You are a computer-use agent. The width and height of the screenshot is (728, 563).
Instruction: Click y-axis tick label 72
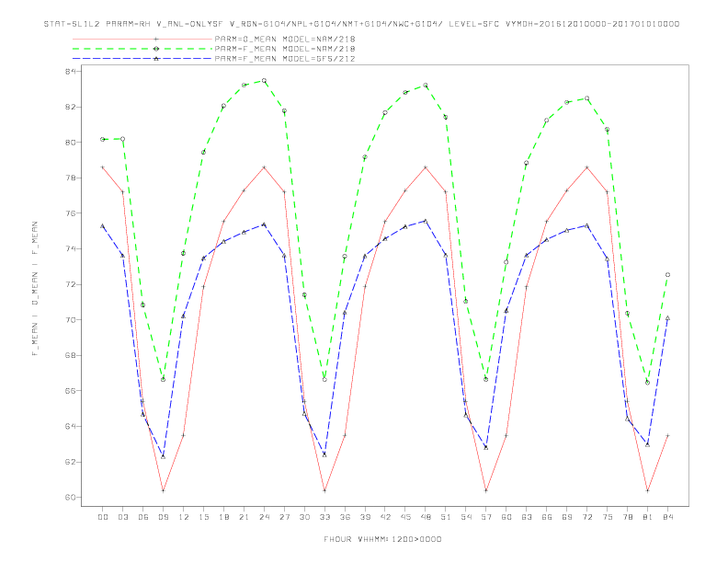(x=71, y=284)
